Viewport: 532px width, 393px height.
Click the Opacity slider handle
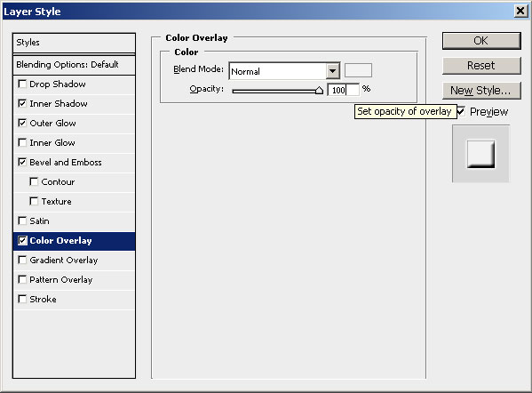click(319, 91)
